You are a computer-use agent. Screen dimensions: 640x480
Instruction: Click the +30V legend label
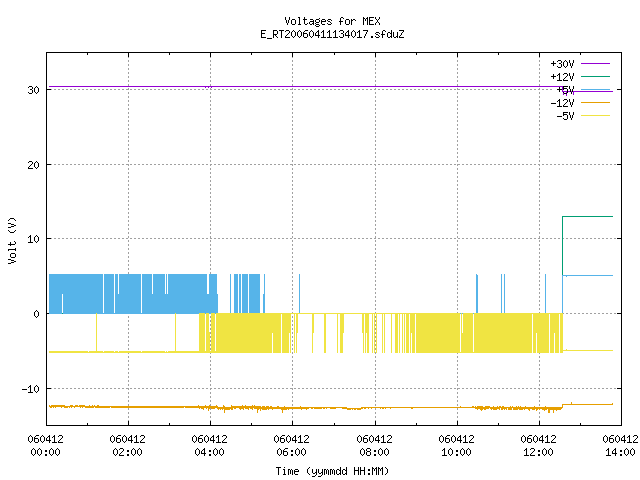coord(562,64)
